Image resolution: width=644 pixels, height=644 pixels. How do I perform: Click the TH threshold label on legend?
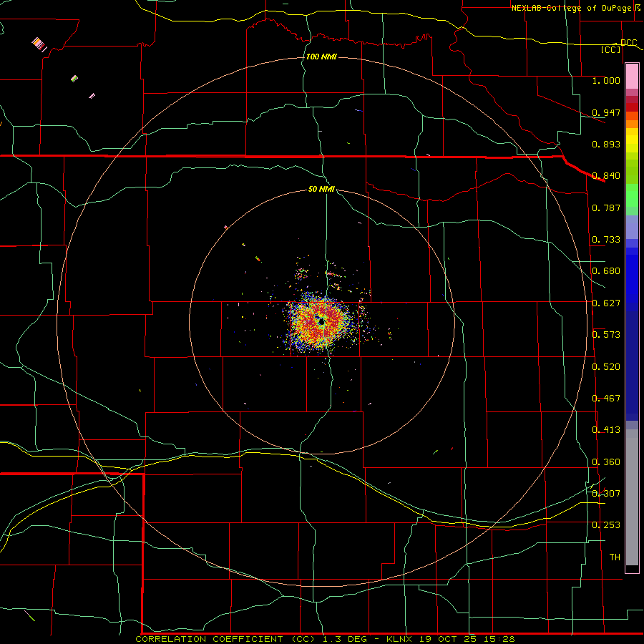[x=615, y=557]
